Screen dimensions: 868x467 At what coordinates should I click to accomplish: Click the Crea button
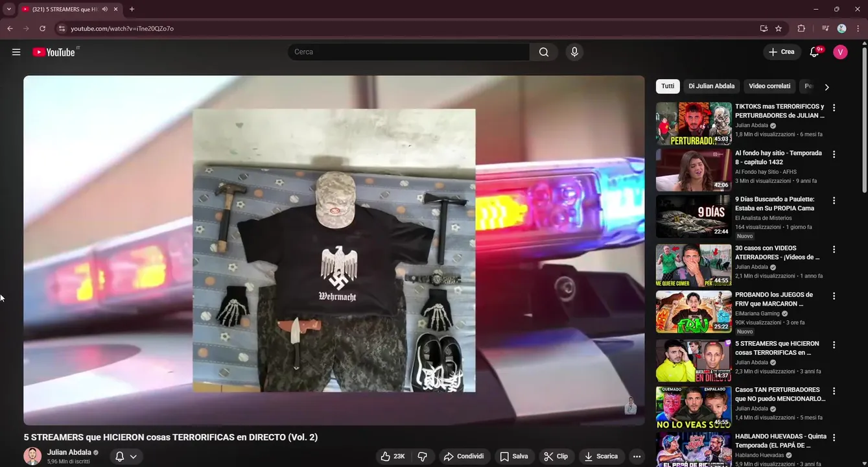(x=782, y=52)
